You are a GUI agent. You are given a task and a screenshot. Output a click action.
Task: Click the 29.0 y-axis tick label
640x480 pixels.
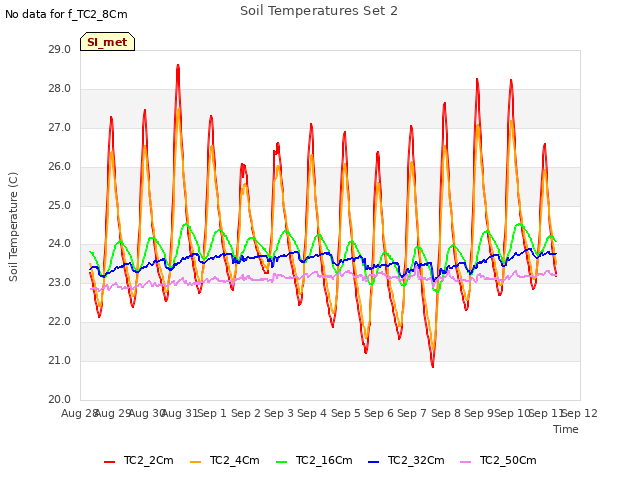click(x=60, y=49)
